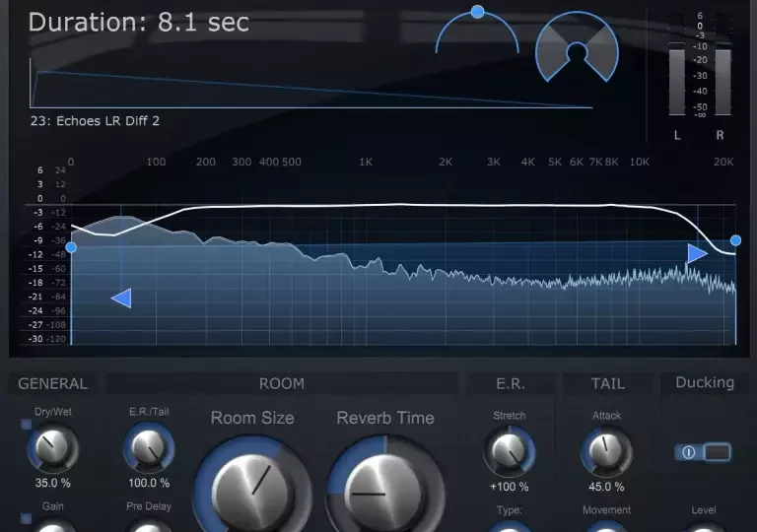Click the Pre Delay label

(x=149, y=506)
